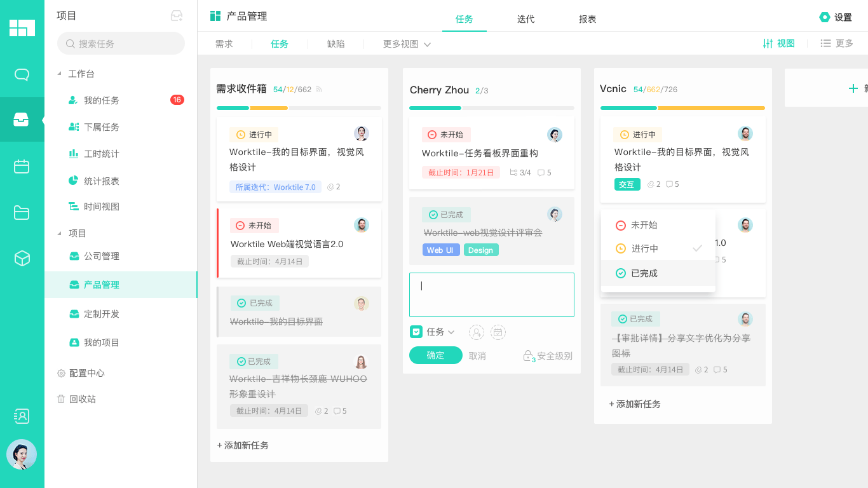Open the chat bubble icon in left rail
Image resolution: width=868 pixels, height=488 pixels.
(x=22, y=74)
